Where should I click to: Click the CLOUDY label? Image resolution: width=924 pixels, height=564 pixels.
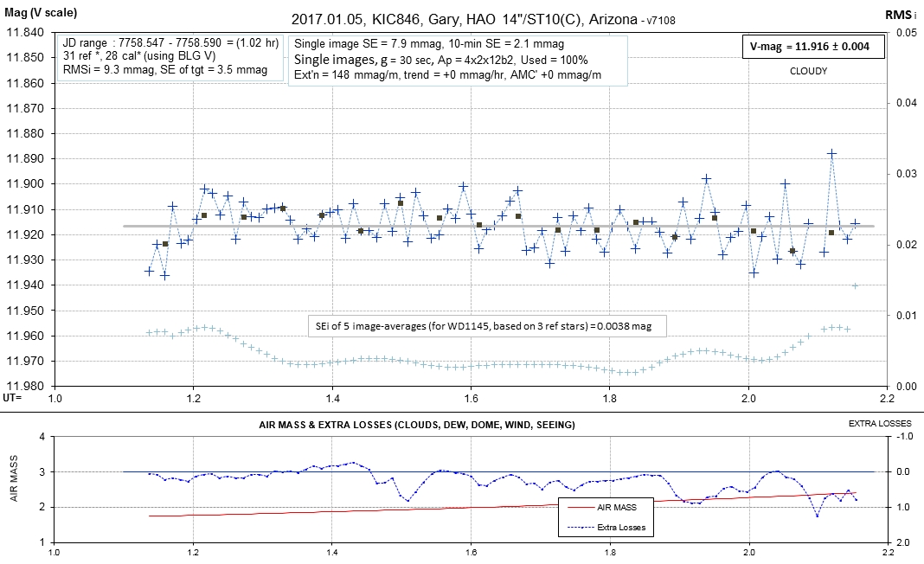point(808,71)
